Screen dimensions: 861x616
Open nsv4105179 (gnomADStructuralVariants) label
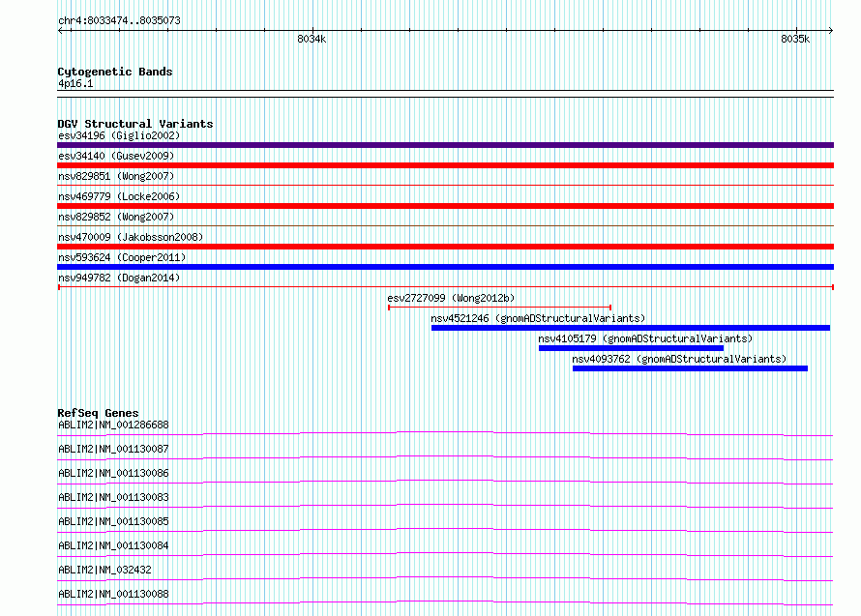645,338
